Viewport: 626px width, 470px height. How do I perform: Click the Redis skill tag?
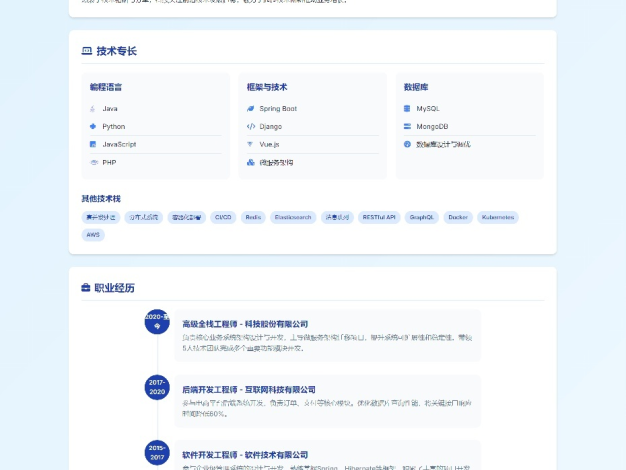[x=253, y=217]
